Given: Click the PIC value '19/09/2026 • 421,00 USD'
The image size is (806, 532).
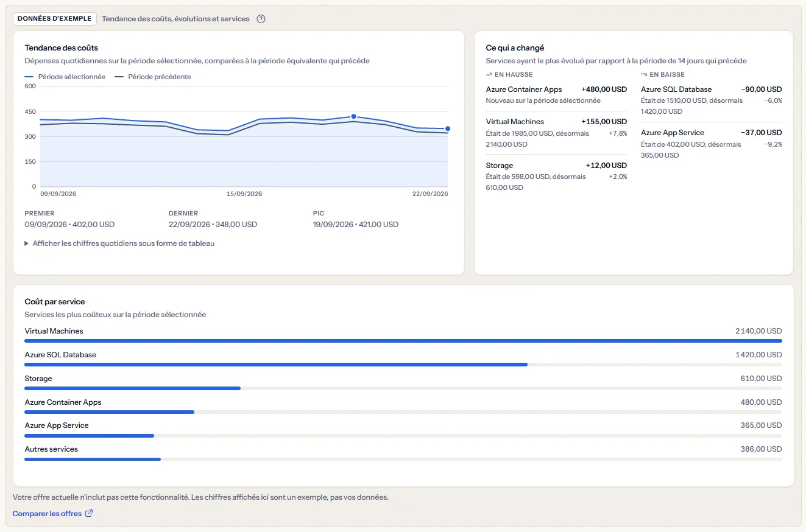Looking at the screenshot, I should point(356,225).
